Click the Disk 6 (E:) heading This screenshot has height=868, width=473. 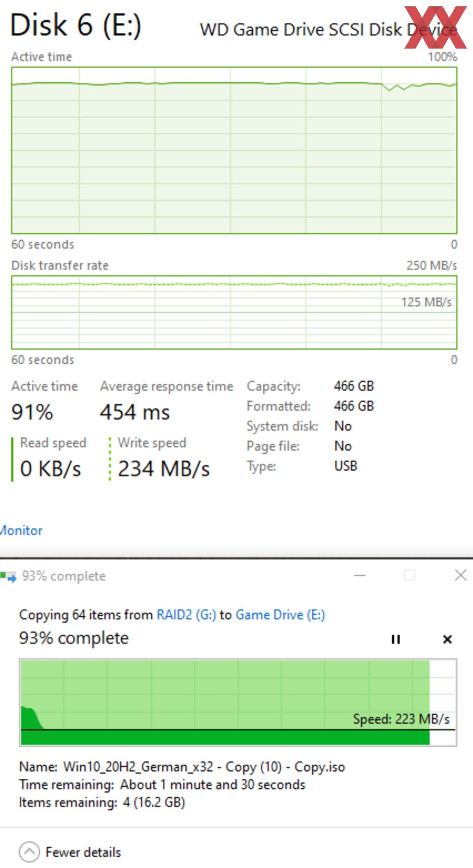click(76, 25)
